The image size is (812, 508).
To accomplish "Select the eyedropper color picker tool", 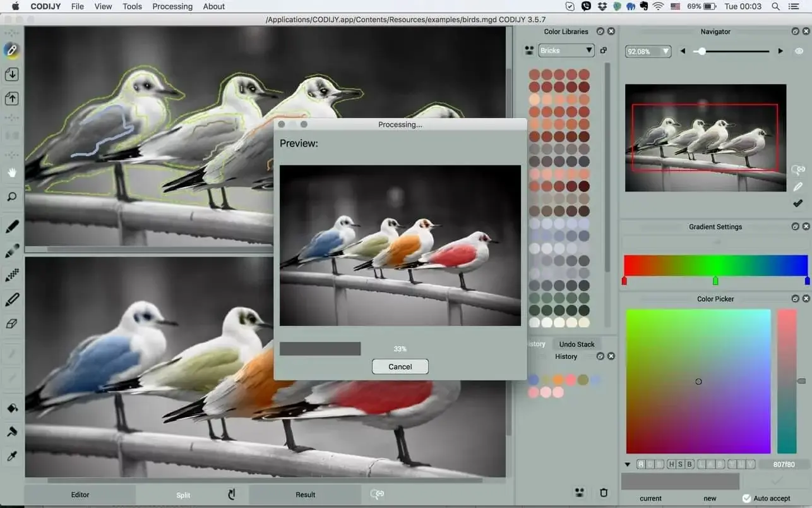I will (11, 456).
